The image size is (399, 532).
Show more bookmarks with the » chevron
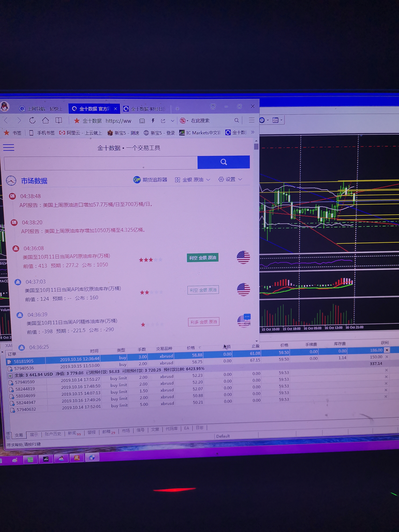pyautogui.click(x=253, y=132)
